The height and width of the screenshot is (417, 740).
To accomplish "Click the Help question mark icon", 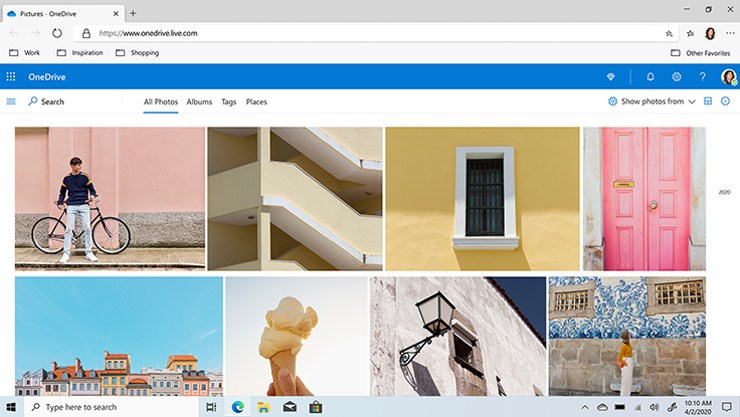I will pyautogui.click(x=702, y=77).
